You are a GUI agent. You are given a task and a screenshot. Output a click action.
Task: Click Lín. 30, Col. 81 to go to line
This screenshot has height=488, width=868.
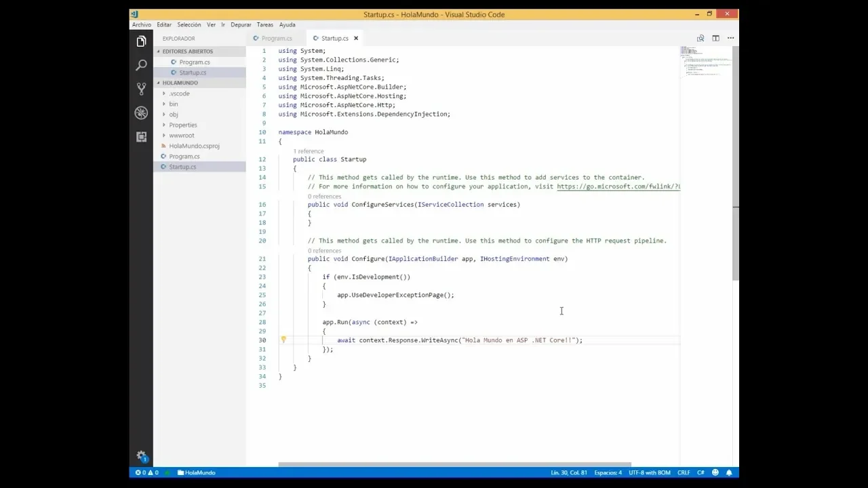[569, 472]
